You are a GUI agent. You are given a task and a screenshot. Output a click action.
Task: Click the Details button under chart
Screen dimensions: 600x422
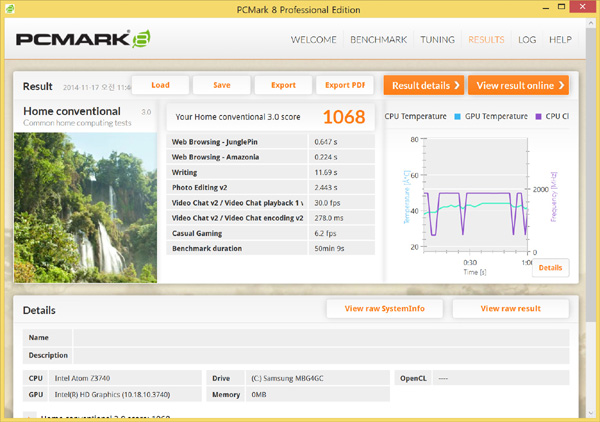point(550,268)
